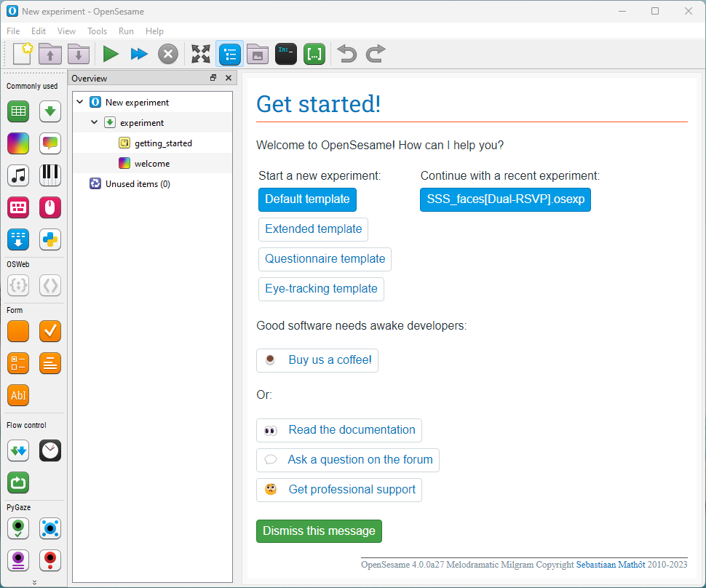
Task: Select the form consent checkmark item
Action: 50,331
